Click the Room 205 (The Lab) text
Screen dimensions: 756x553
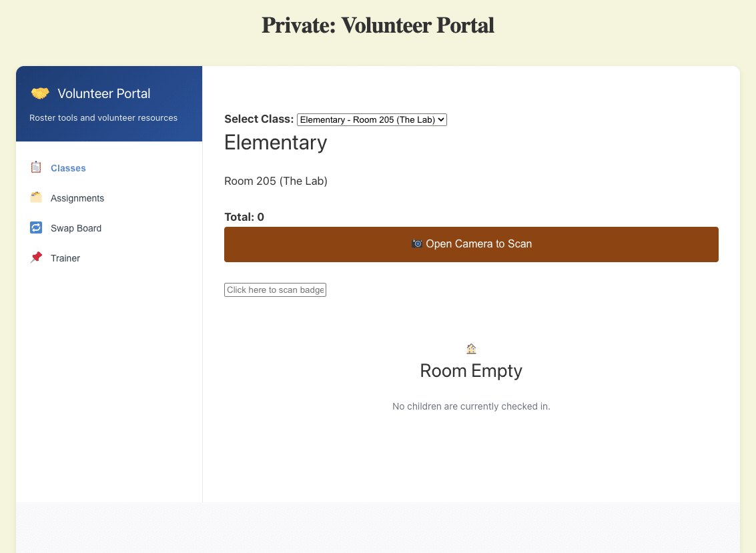276,181
